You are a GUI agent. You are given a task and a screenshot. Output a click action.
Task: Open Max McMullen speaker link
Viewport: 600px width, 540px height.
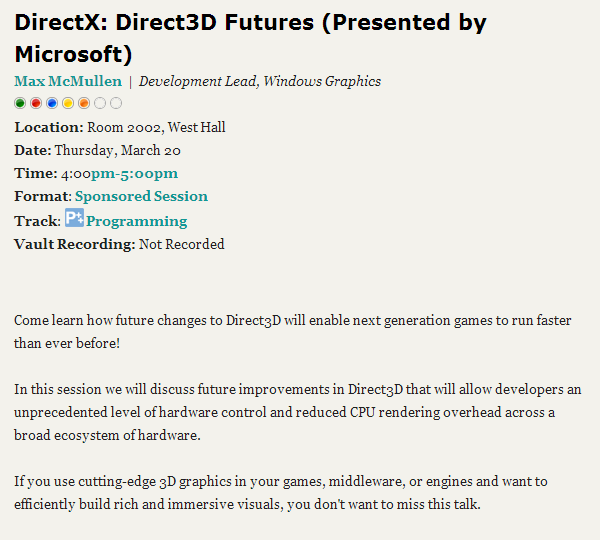pyautogui.click(x=68, y=81)
